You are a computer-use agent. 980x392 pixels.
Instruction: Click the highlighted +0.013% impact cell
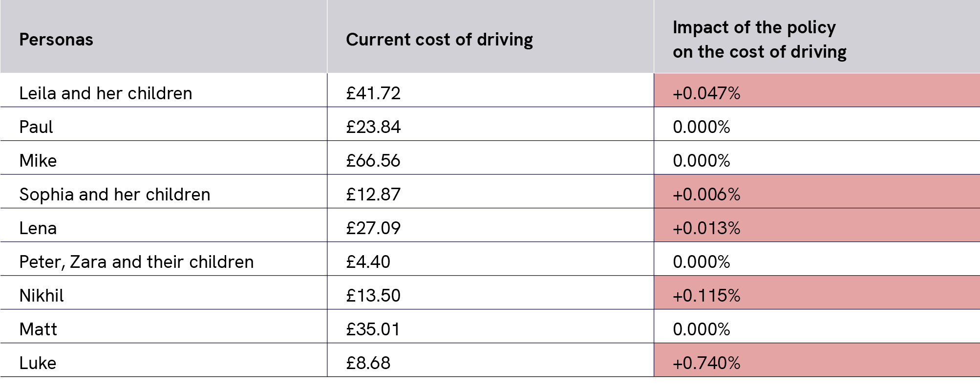coord(706,228)
